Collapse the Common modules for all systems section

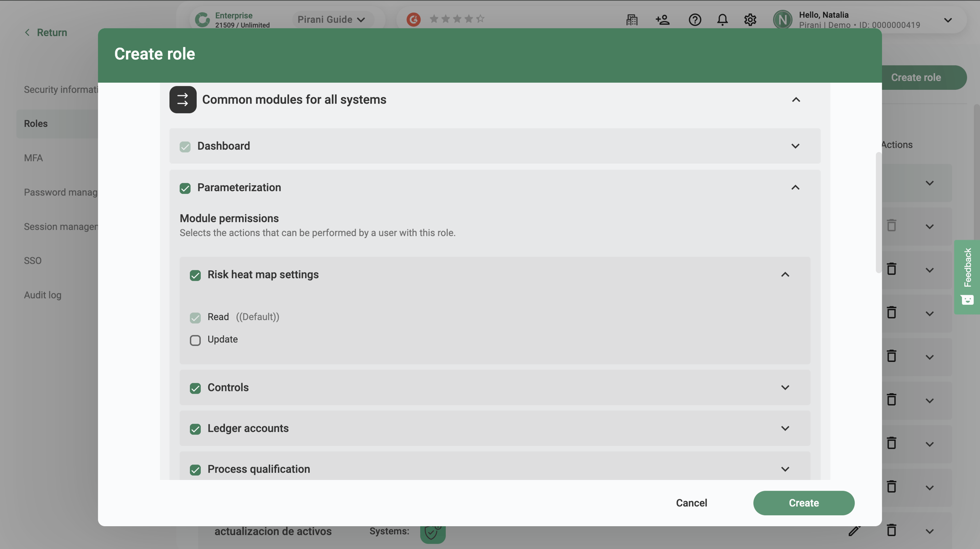[x=796, y=100]
